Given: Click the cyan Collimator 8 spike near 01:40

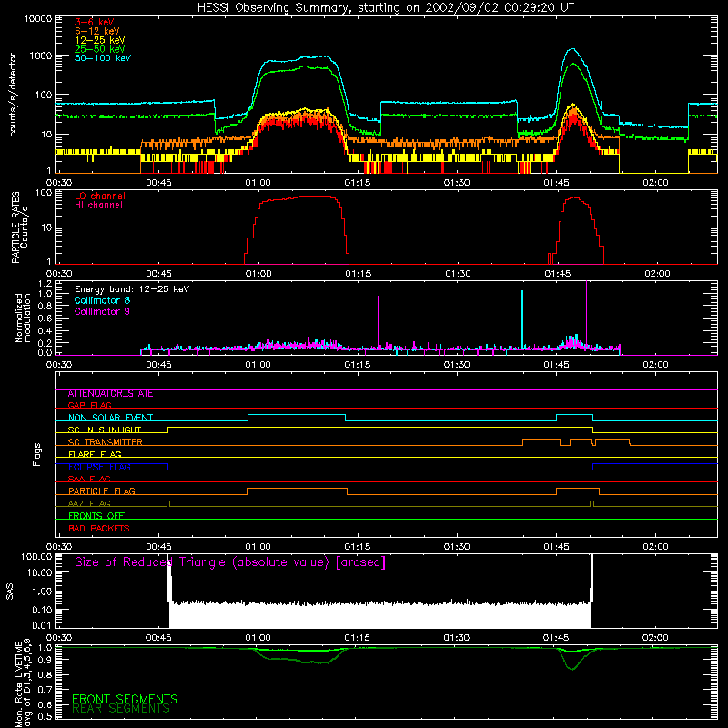Looking at the screenshot, I should pos(522,319).
